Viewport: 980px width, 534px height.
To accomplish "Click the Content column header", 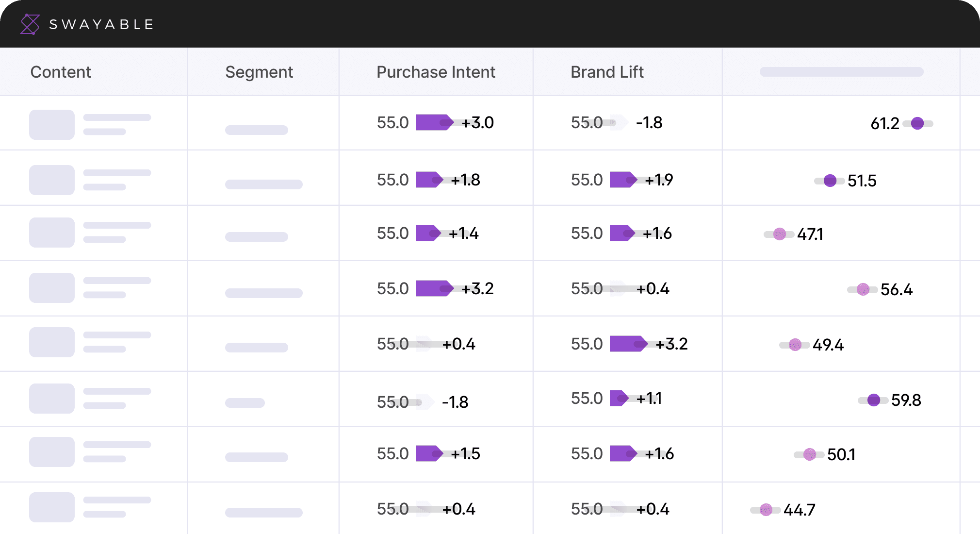I will [61, 72].
